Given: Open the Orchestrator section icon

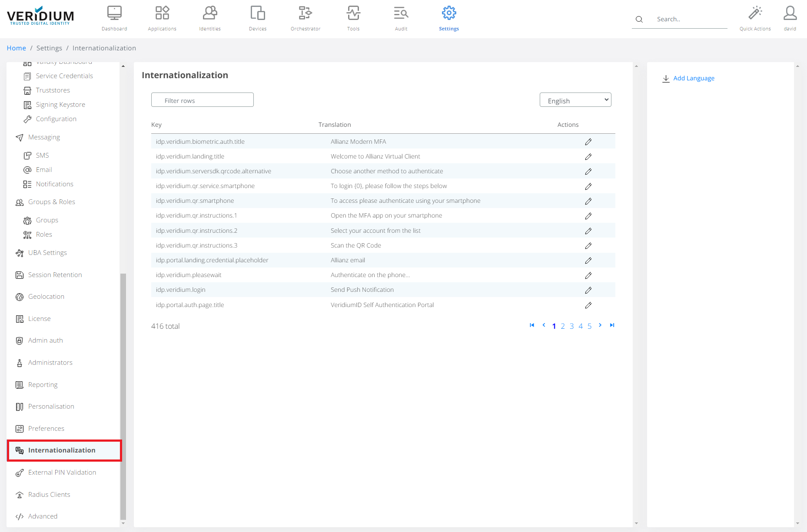Looking at the screenshot, I should (305, 18).
